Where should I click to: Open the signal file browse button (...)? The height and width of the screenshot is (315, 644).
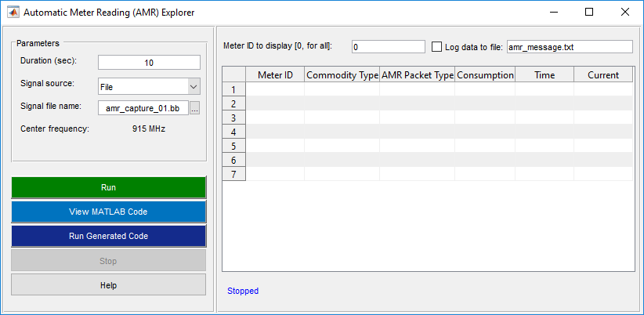tap(194, 108)
